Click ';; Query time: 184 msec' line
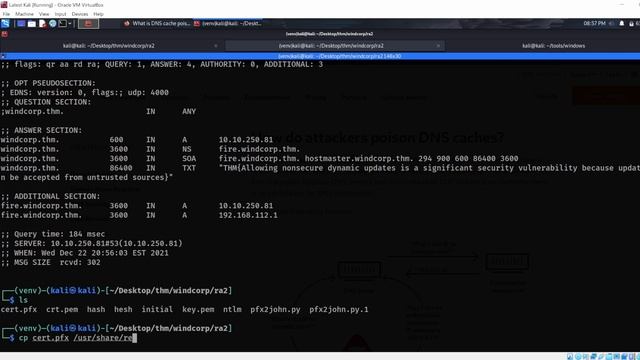Screen dimensions: 640x360 tap(53, 234)
